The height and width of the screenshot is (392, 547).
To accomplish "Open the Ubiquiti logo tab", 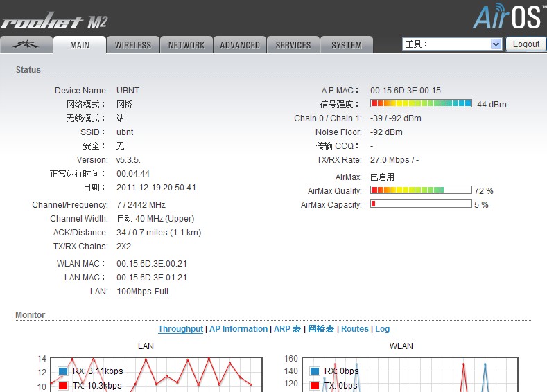I will click(26, 45).
